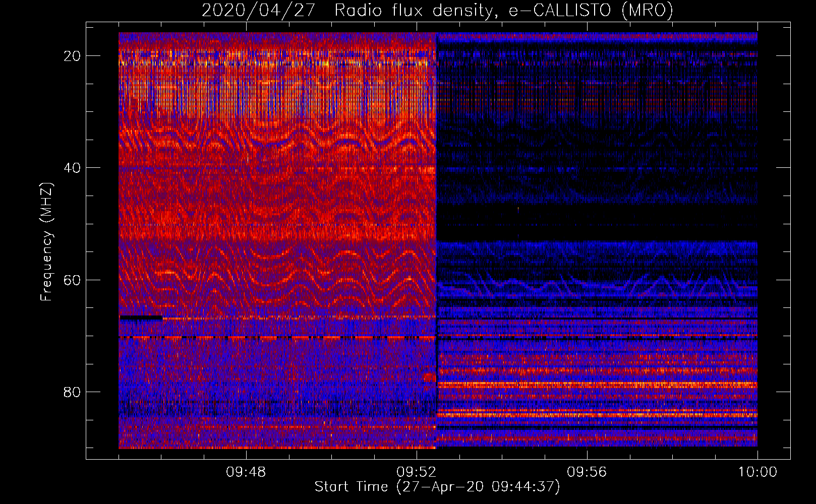Click the plot title '2020/04/27 Radio flux density'
Viewport: 816px width, 504px height.
pyautogui.click(x=437, y=10)
